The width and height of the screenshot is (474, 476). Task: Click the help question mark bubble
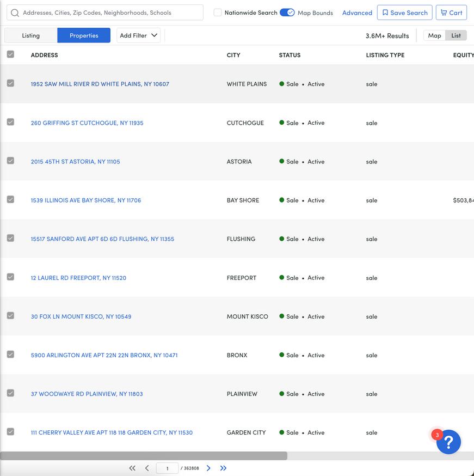click(x=448, y=442)
